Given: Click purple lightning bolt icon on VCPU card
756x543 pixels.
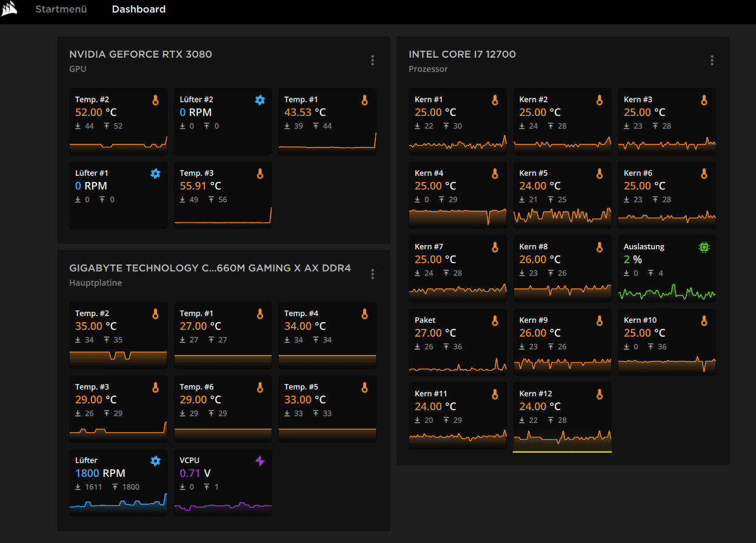Looking at the screenshot, I should coord(260,461).
